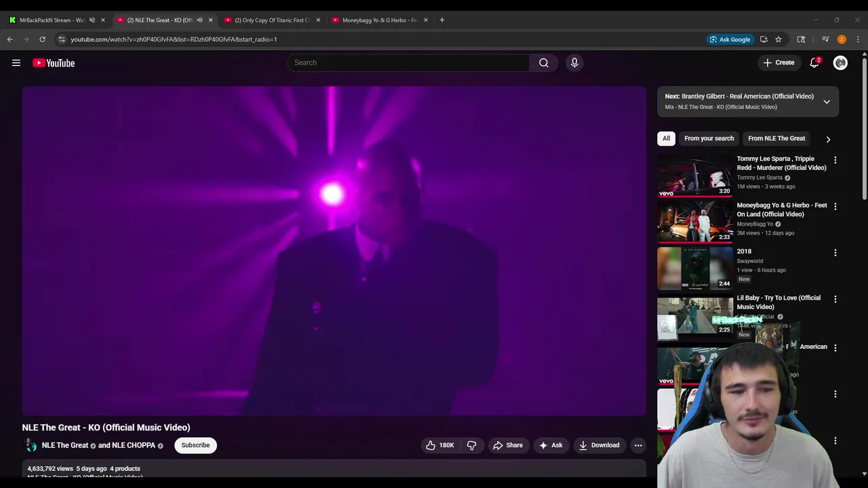The height and width of the screenshot is (488, 868).
Task: Open the YouTube account avatar menu
Action: click(x=840, y=62)
